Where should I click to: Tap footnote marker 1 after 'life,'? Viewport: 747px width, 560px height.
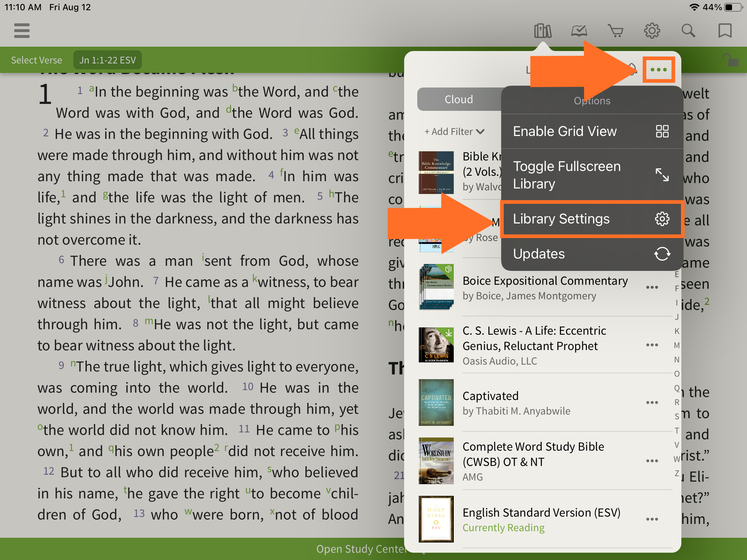(63, 193)
